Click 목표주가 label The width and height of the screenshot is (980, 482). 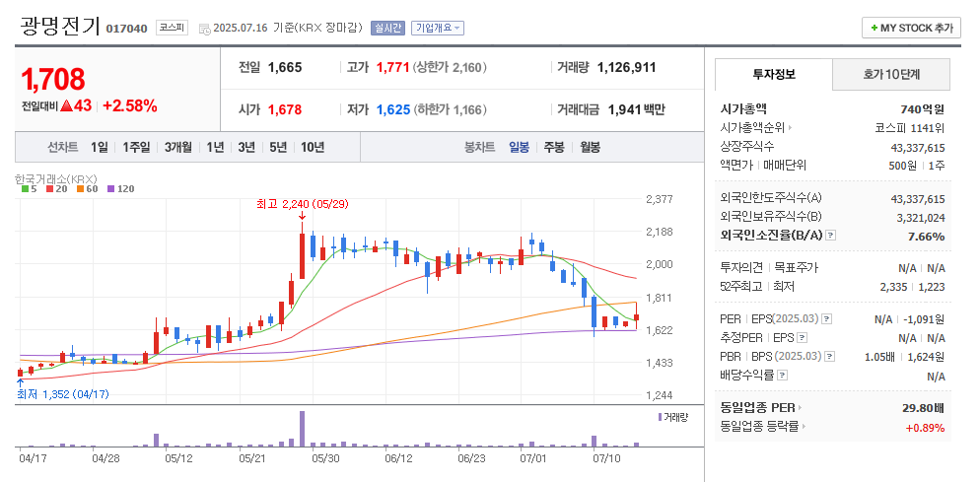(797, 268)
